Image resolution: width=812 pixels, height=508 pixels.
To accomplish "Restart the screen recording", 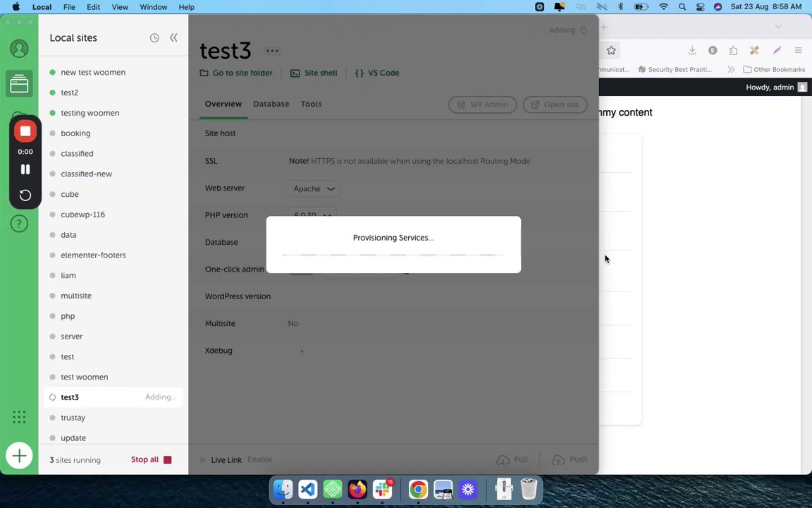I will (25, 195).
